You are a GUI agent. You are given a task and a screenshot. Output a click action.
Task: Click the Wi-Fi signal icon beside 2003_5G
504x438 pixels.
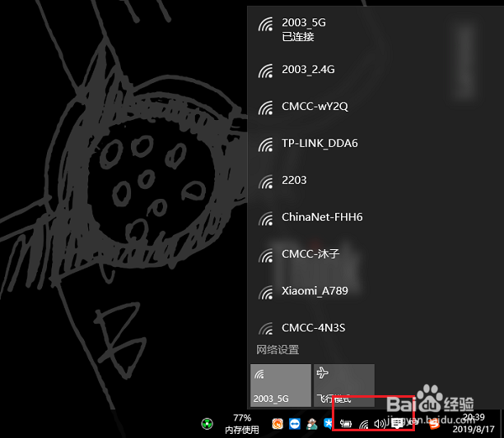[265, 24]
